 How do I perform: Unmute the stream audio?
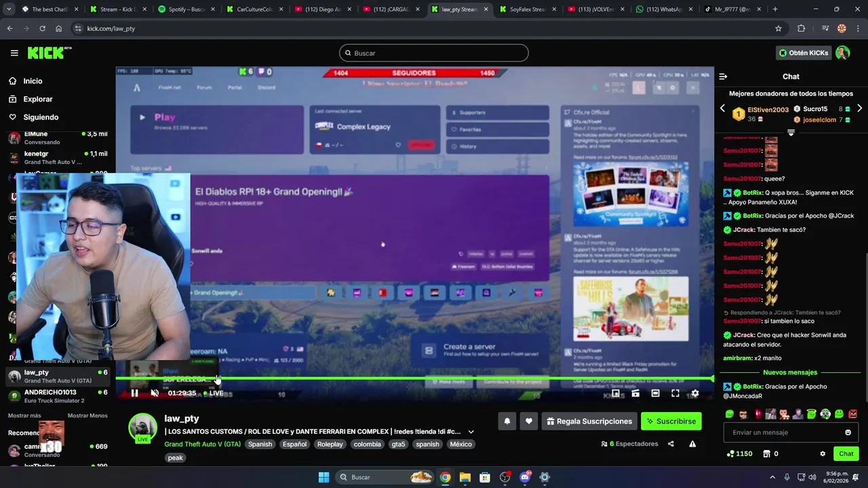(155, 393)
